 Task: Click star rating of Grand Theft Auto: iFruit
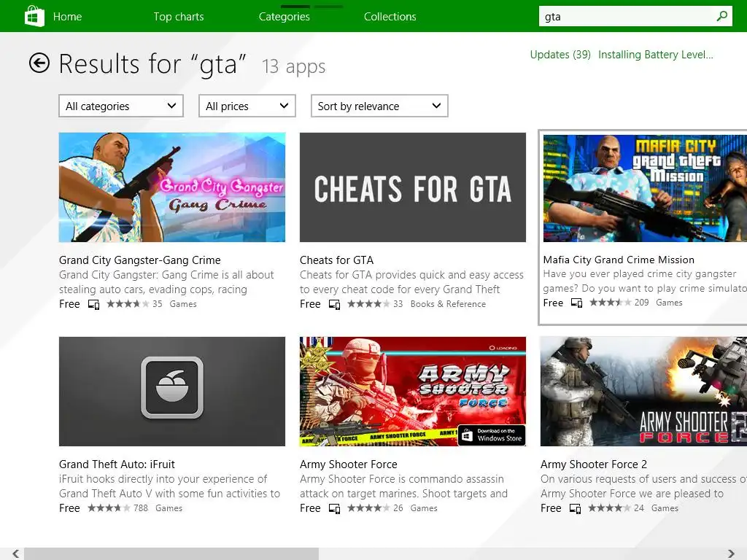click(109, 508)
